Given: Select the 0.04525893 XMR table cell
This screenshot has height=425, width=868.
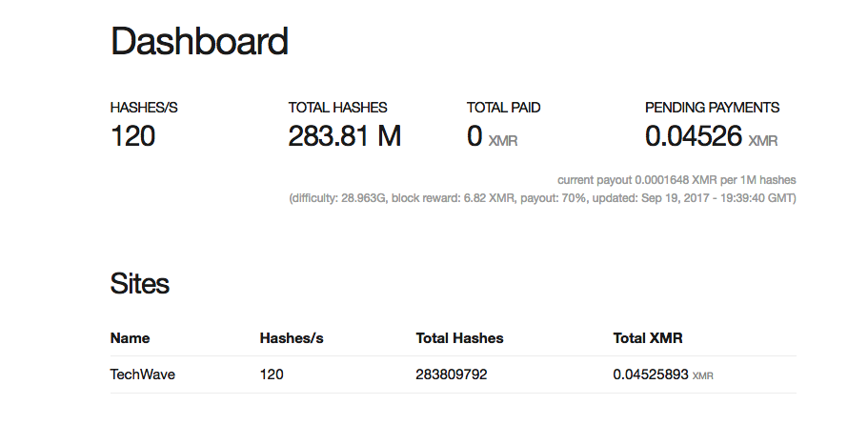Looking at the screenshot, I should [662, 374].
